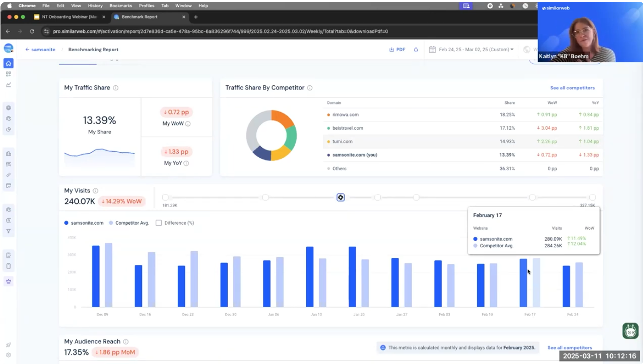
Task: Click the green beistravel donut segment
Action: point(291,138)
